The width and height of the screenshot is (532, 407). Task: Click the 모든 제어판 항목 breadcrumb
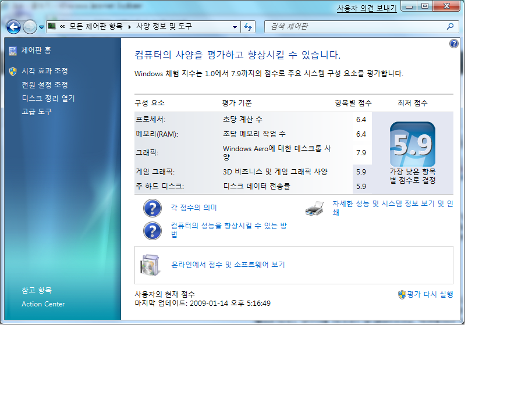pyautogui.click(x=95, y=26)
